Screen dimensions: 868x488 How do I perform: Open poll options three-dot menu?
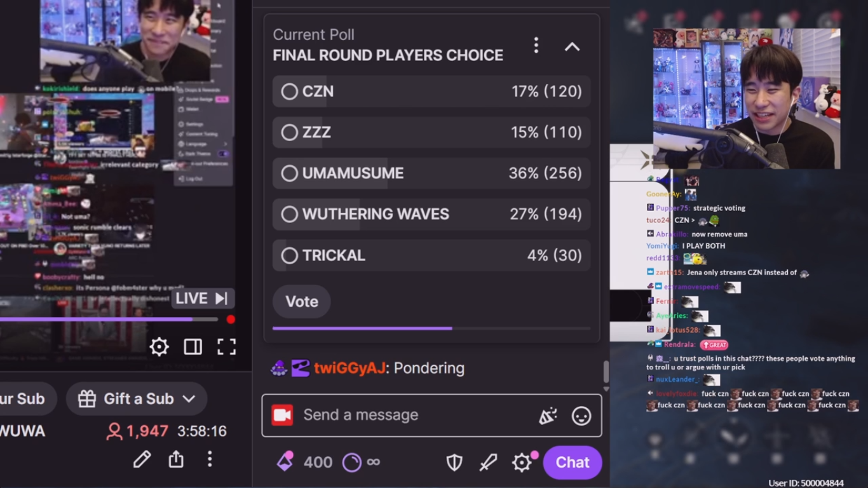(536, 45)
